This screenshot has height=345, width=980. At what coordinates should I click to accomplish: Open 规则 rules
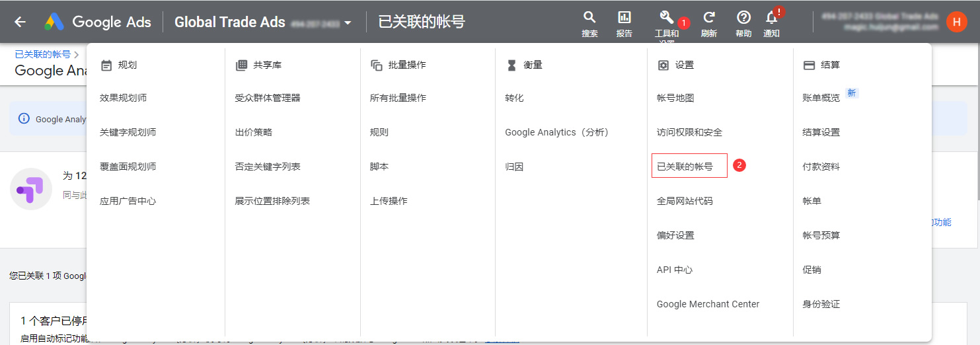click(x=379, y=132)
